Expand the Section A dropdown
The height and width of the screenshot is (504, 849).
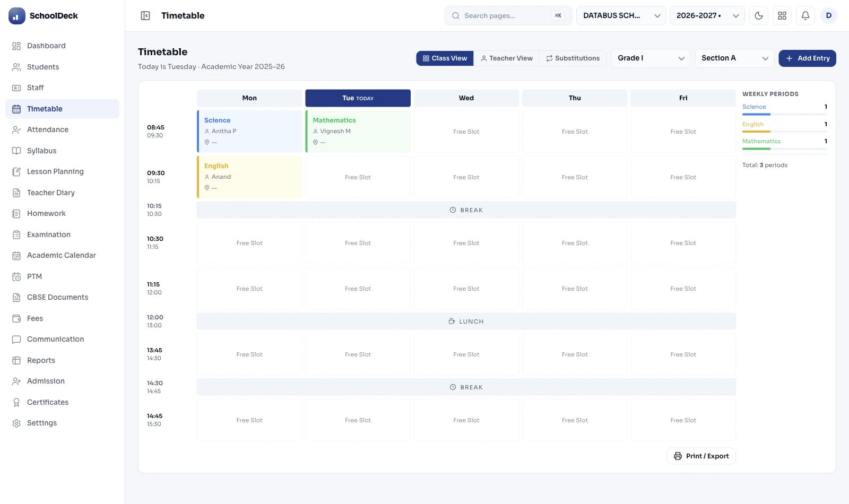(x=734, y=58)
